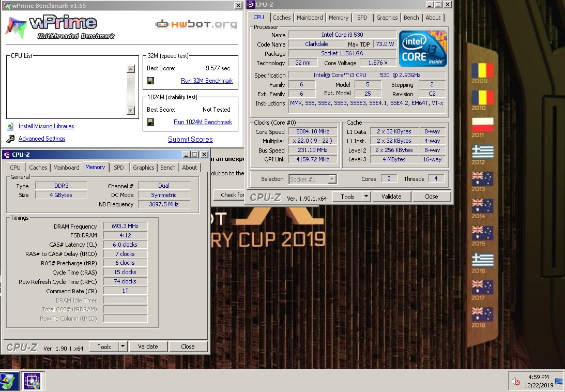Switch to Caches tab in Memory window
Image resolution: width=565 pixels, height=392 pixels.
click(38, 168)
